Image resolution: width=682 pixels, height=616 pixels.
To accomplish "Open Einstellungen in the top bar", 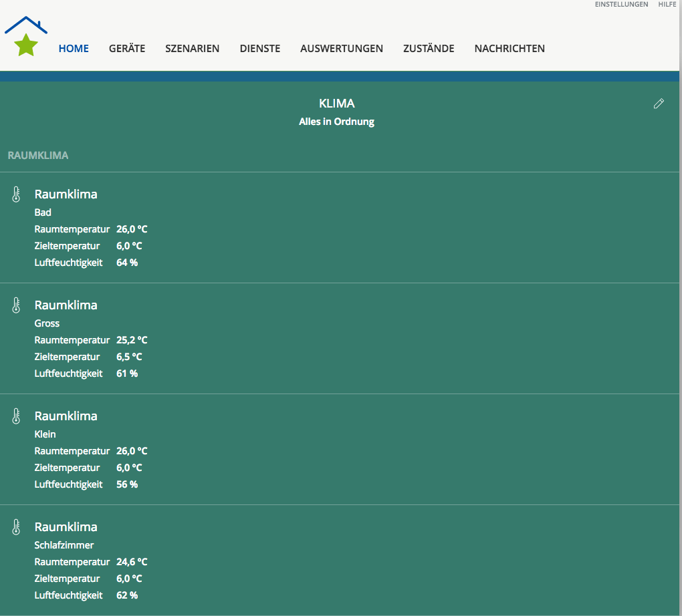I will pyautogui.click(x=621, y=5).
